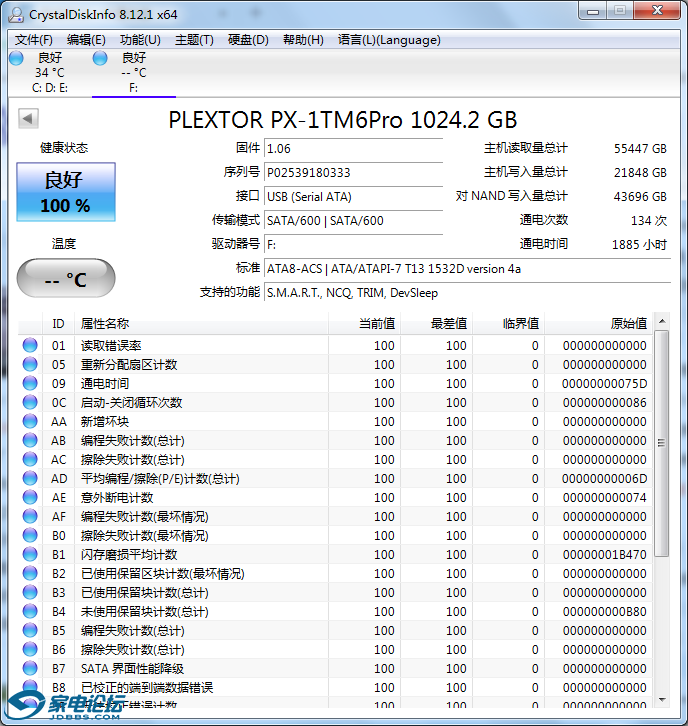Click the status icon for attribute 05
688x726 pixels.
tap(30, 364)
